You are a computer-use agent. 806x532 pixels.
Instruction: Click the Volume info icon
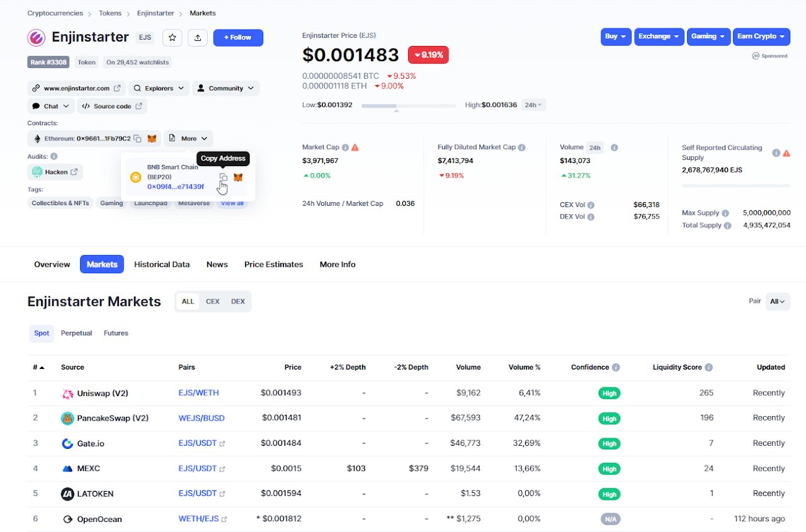[614, 147]
